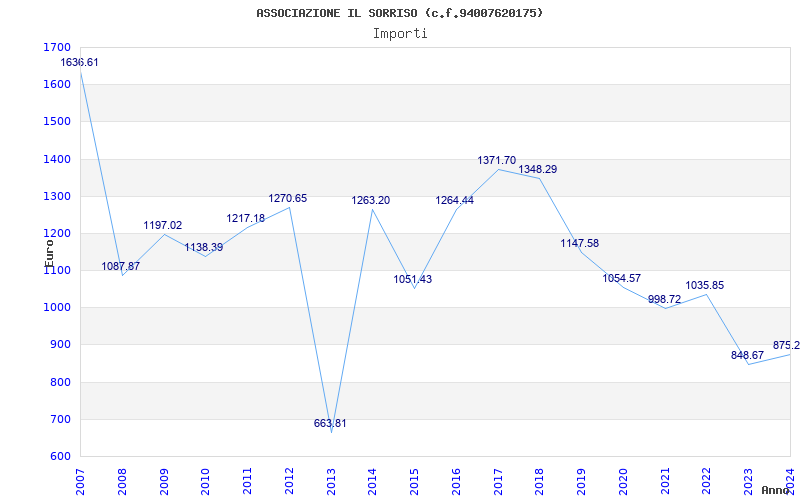Image resolution: width=800 pixels, height=500 pixels.
Task: Click the 800 y-axis tick label
Action: (x=60, y=382)
